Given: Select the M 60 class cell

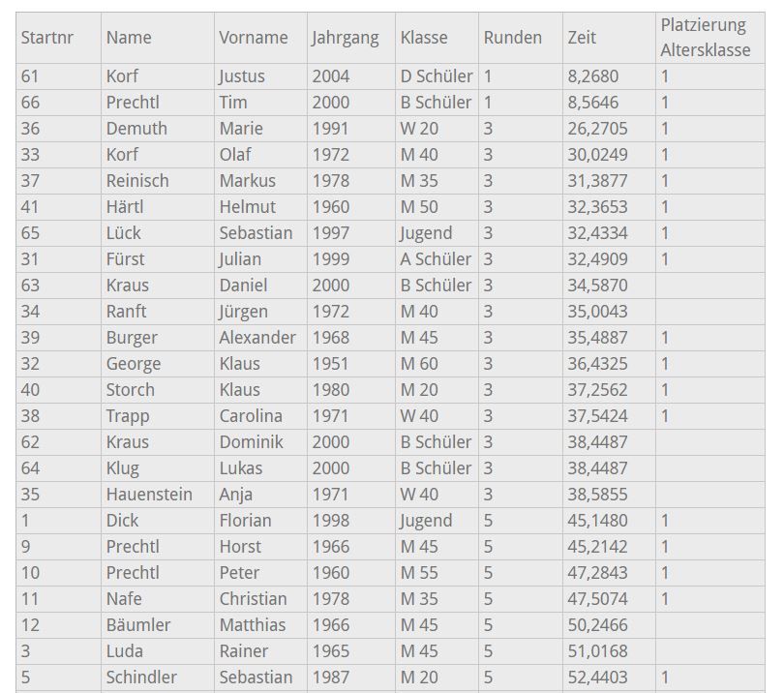Looking at the screenshot, I should coord(419,364).
